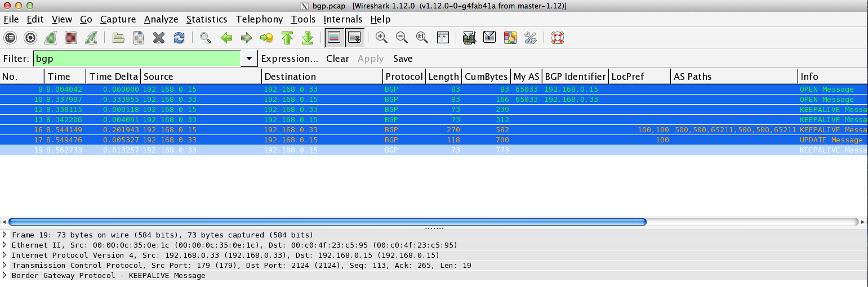
Task: Open coloring rules editor icon
Action: tap(510, 38)
